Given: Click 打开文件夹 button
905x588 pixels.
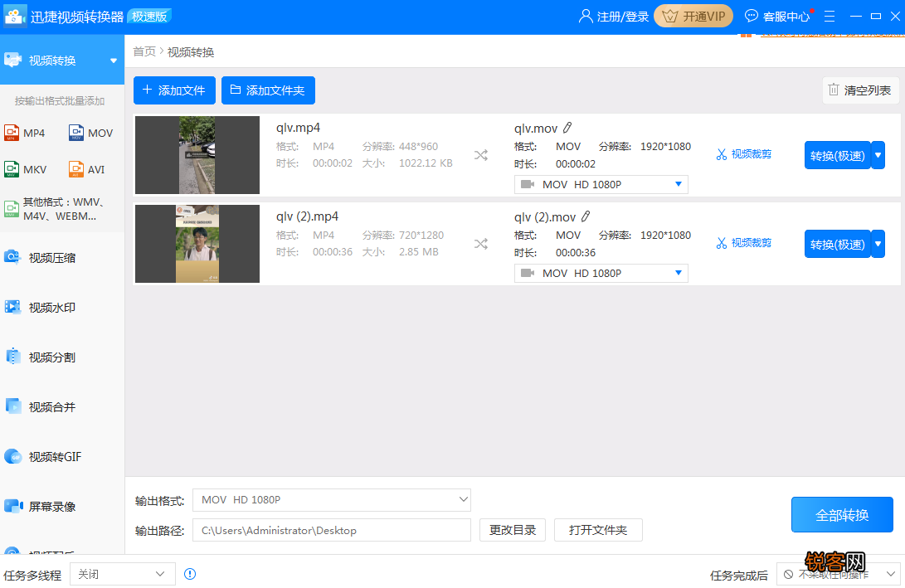Looking at the screenshot, I should coord(598,530).
